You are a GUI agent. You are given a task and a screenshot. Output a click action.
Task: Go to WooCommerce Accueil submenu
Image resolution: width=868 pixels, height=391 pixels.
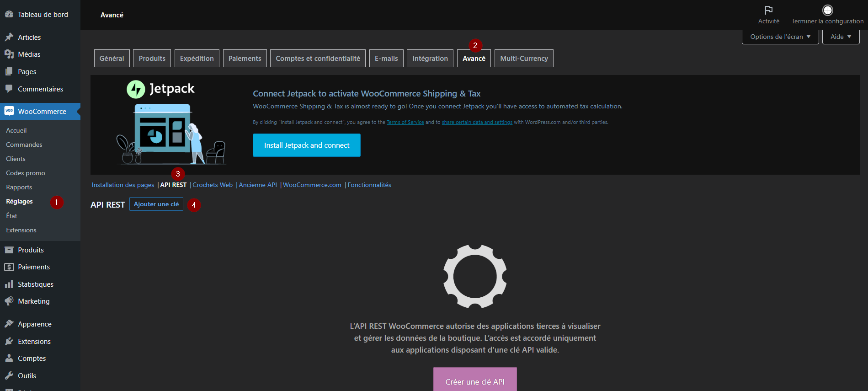(x=16, y=130)
